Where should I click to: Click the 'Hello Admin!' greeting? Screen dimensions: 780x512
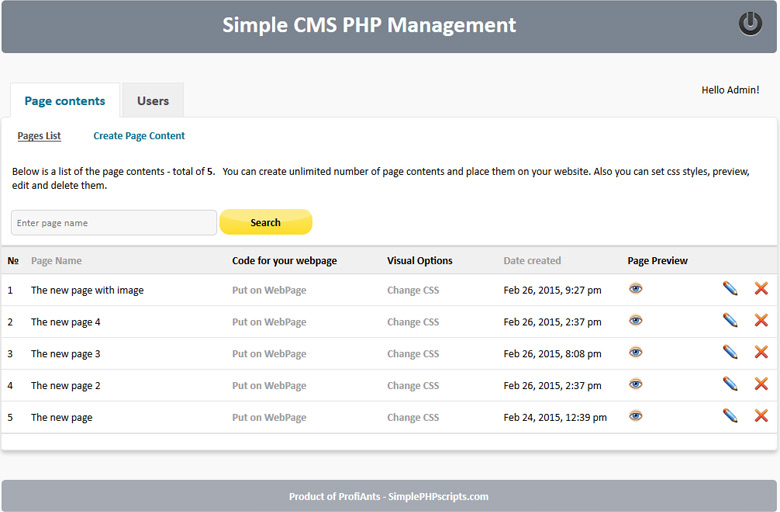pyautogui.click(x=730, y=90)
